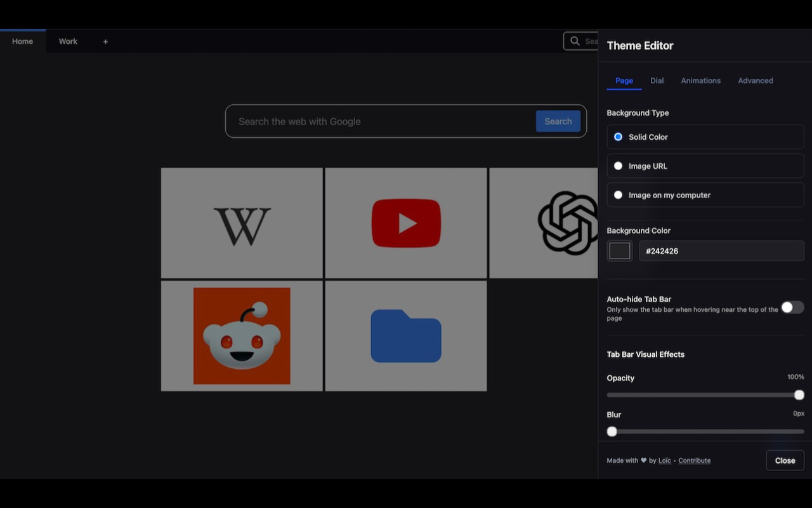Open the Advanced tab in Theme Editor
The width and height of the screenshot is (812, 508).
coord(756,81)
